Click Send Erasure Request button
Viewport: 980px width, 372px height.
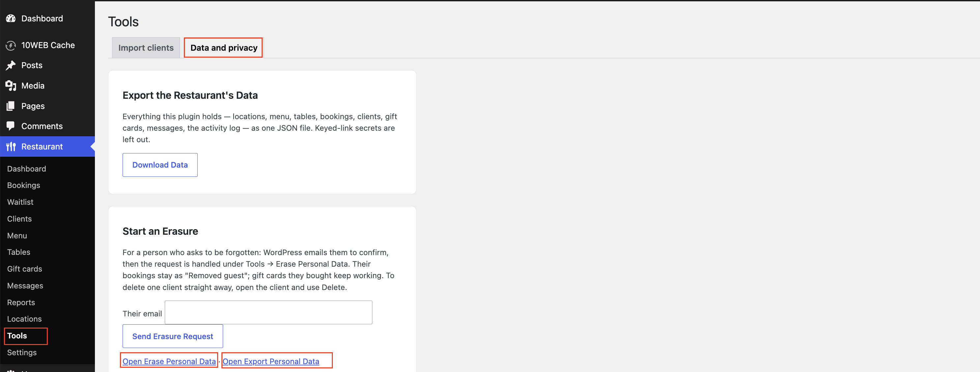tap(173, 336)
